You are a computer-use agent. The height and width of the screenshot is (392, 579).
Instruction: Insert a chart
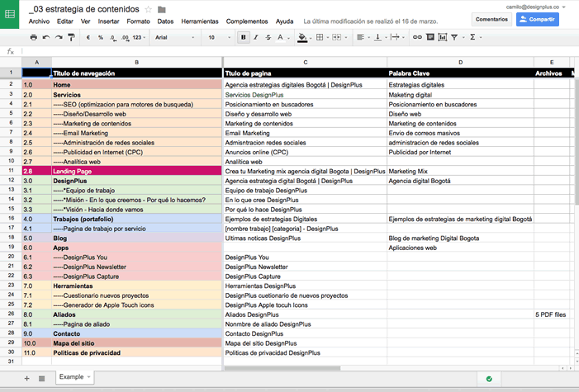(443, 37)
